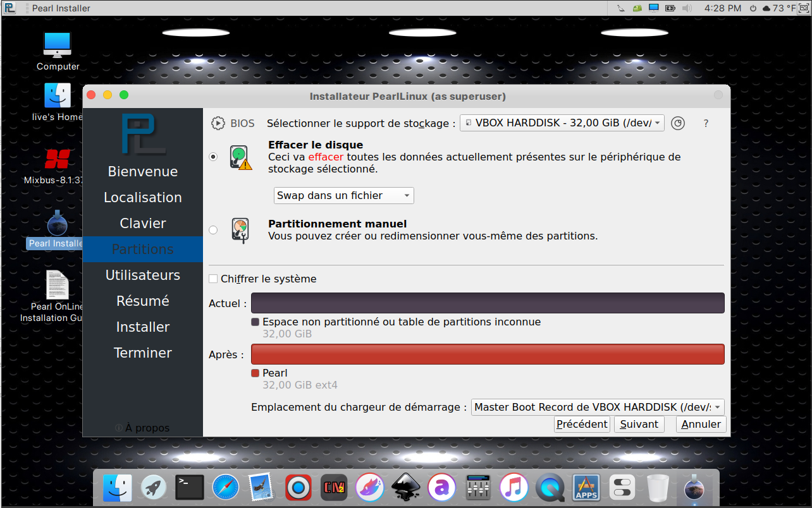This screenshot has height=508, width=812.
Task: Open the Music app in dock
Action: (514, 487)
